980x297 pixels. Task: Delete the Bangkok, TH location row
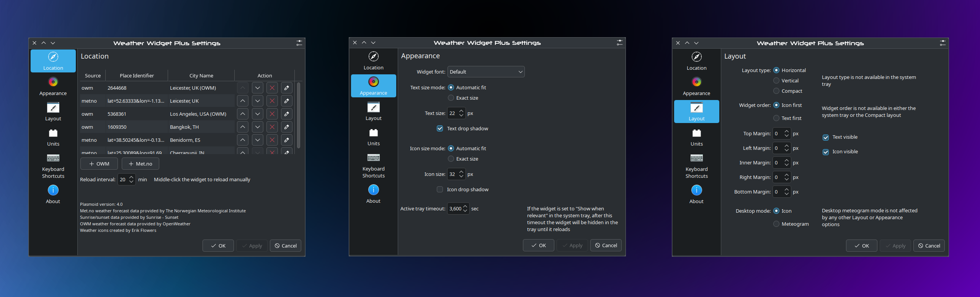pyautogui.click(x=272, y=127)
